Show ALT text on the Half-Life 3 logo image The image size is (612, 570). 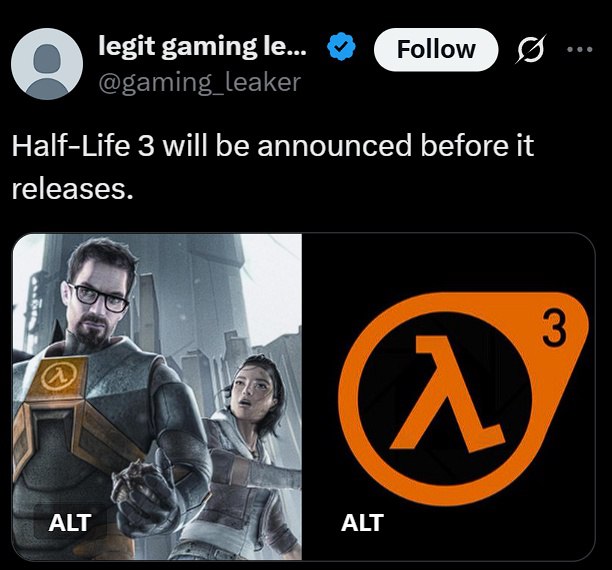[x=362, y=522]
